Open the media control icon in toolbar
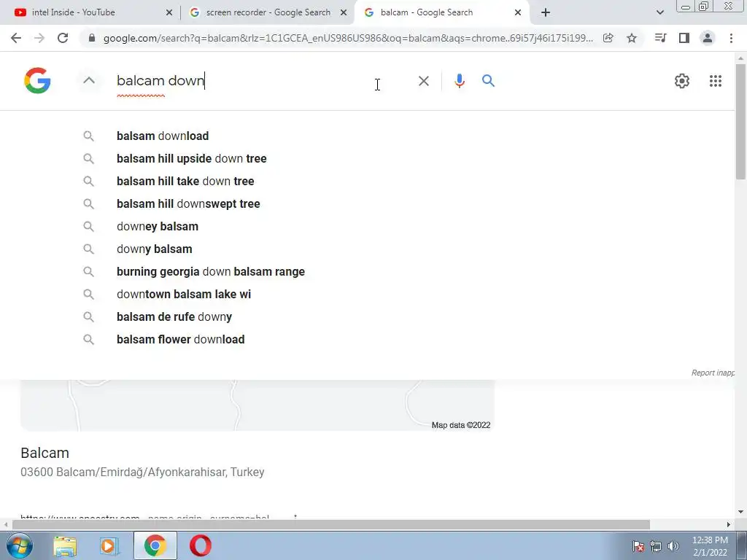747x560 pixels. pyautogui.click(x=660, y=38)
